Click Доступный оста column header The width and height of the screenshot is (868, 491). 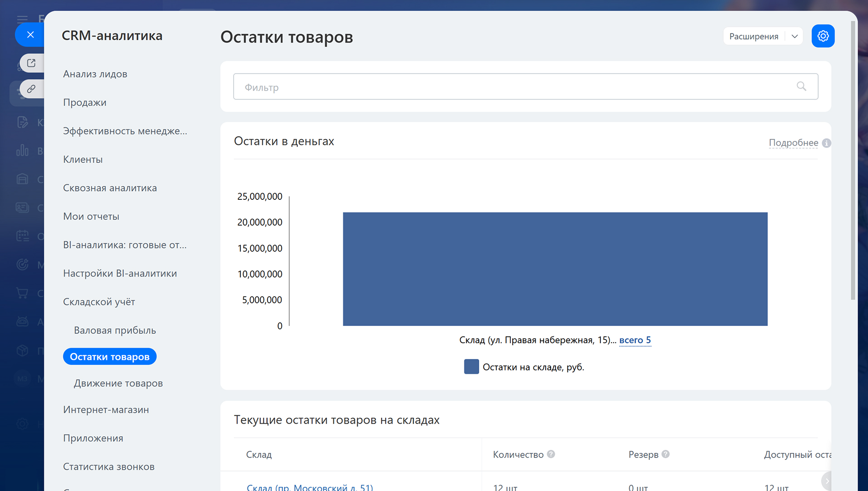click(797, 454)
